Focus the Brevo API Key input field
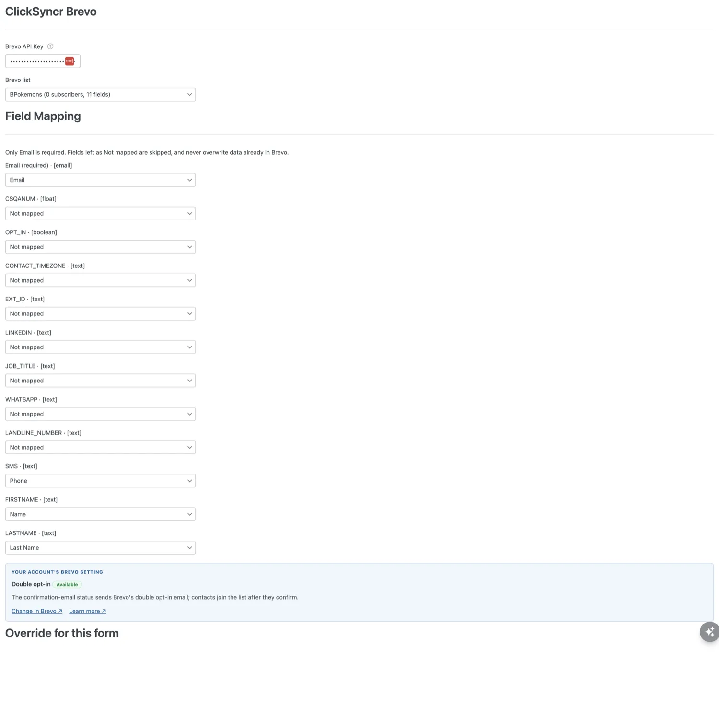 point(43,61)
